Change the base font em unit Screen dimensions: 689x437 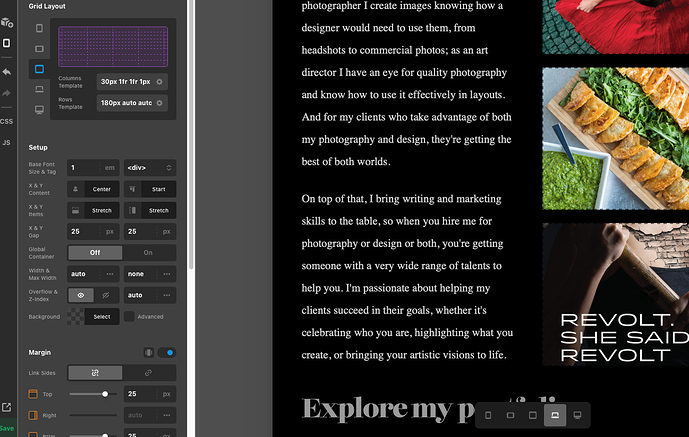tap(110, 168)
